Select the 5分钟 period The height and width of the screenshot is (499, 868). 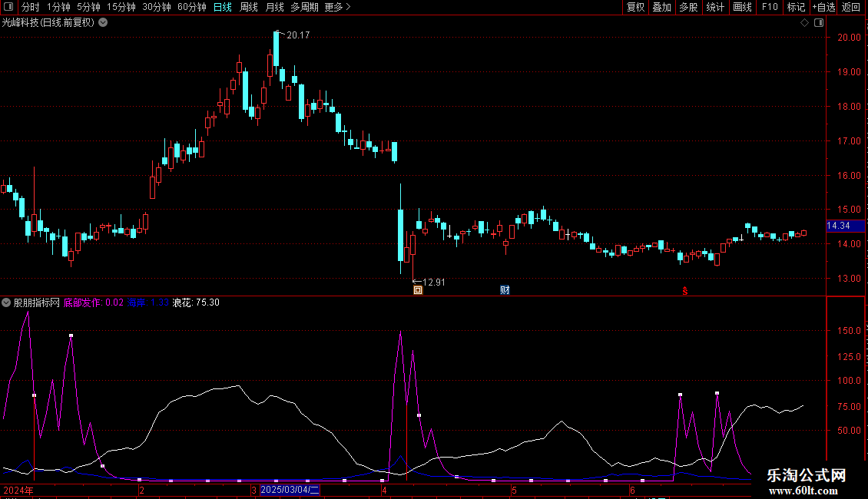point(88,7)
